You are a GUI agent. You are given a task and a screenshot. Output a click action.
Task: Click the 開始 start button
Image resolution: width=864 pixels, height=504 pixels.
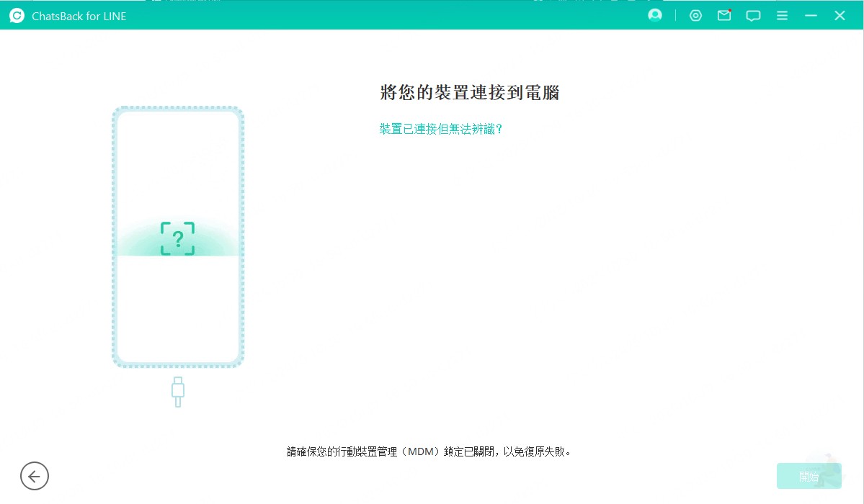coord(809,476)
